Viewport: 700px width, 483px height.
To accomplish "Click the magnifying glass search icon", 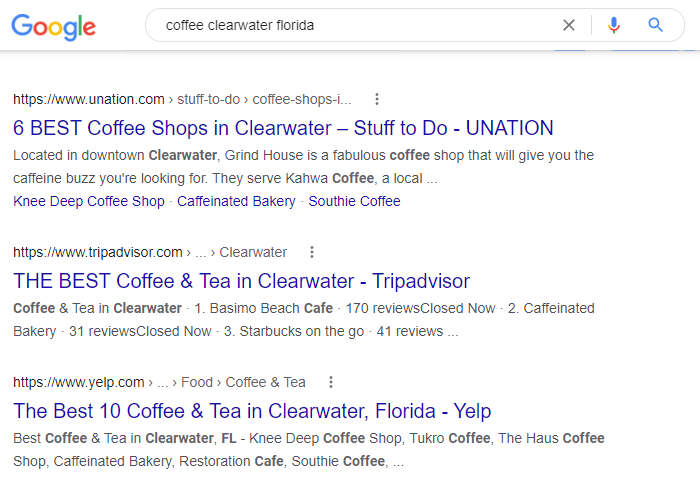I will 656,25.
